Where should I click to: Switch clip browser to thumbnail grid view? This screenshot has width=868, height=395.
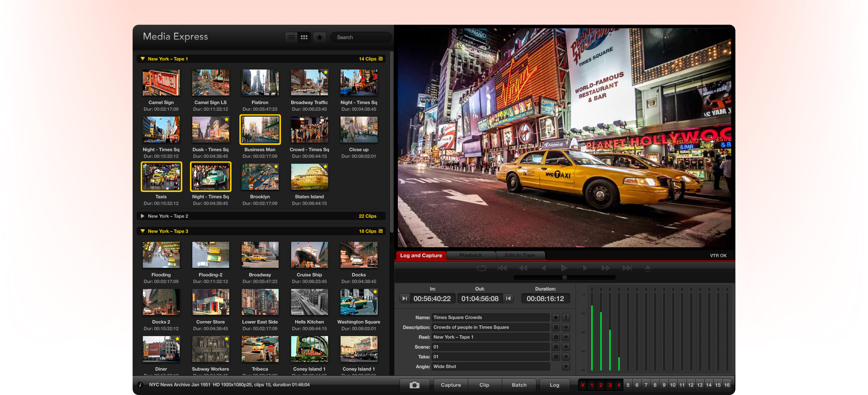[304, 37]
